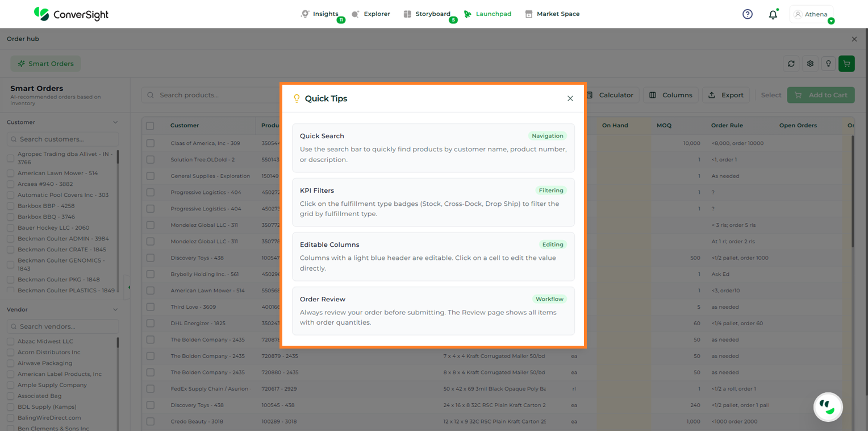Open the green shopping cart icon
This screenshot has height=431, width=868.
pos(846,64)
